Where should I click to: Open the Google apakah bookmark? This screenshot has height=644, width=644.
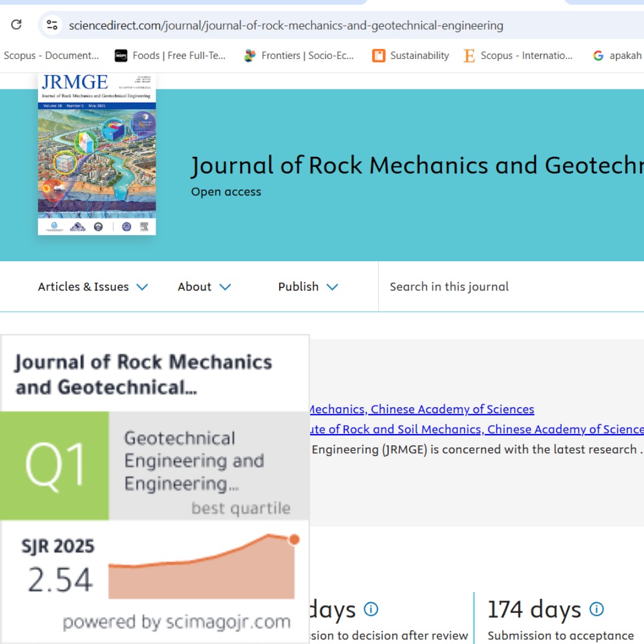617,55
